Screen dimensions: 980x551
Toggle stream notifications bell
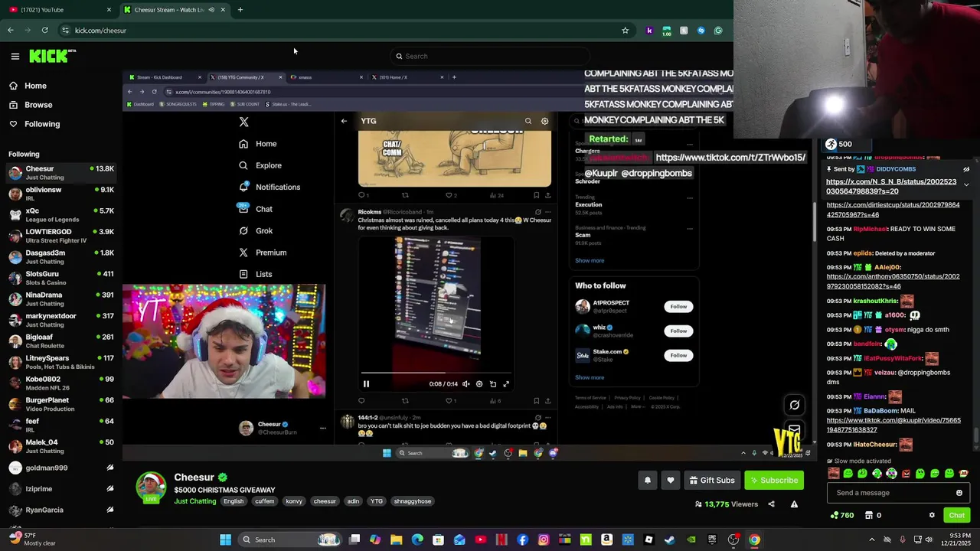coord(648,481)
